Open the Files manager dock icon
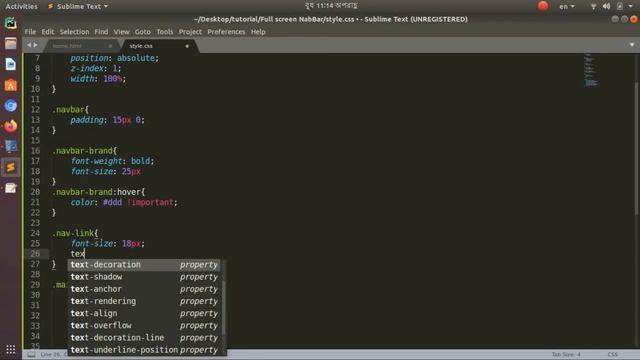 pos(11,44)
